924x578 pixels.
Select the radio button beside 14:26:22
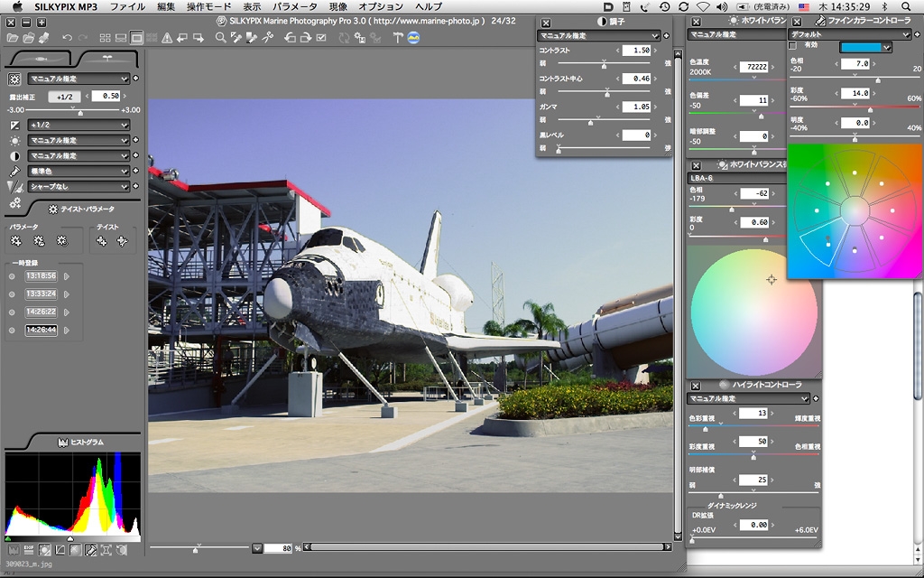point(11,312)
